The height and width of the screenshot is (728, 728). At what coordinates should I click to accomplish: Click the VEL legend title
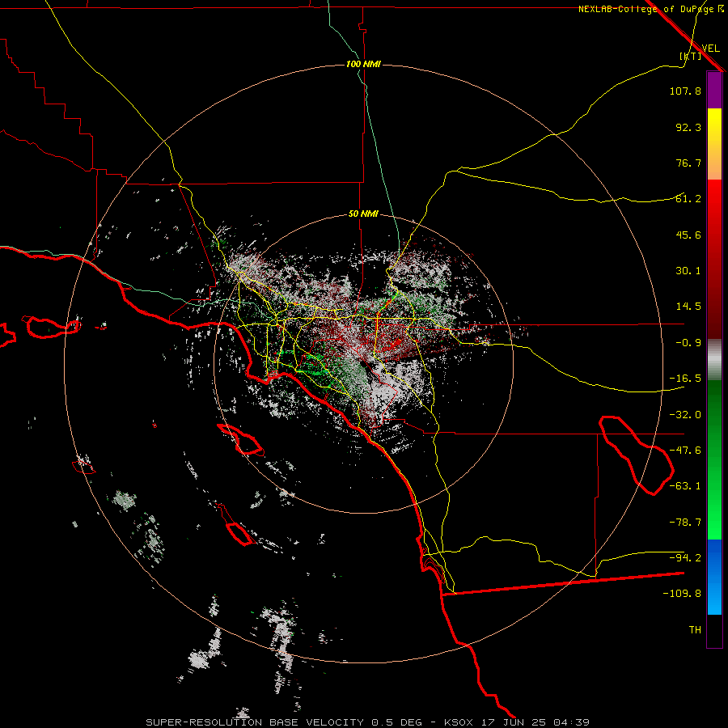710,49
